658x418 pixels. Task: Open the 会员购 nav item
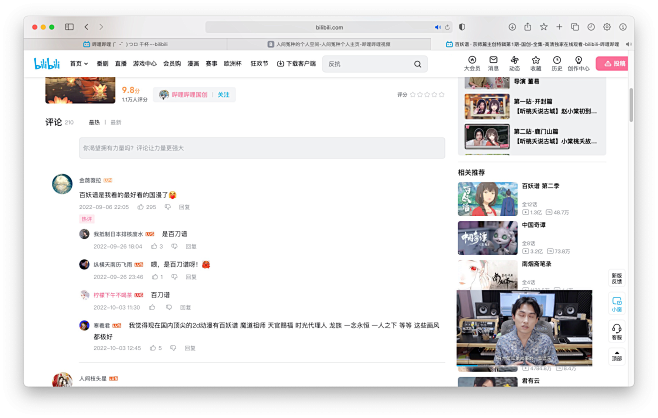click(x=172, y=64)
